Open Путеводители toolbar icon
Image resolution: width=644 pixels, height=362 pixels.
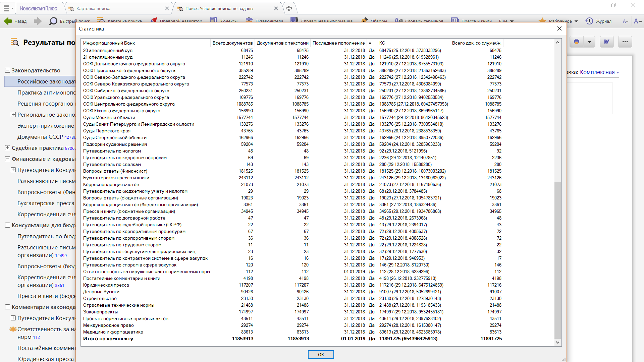click(249, 21)
